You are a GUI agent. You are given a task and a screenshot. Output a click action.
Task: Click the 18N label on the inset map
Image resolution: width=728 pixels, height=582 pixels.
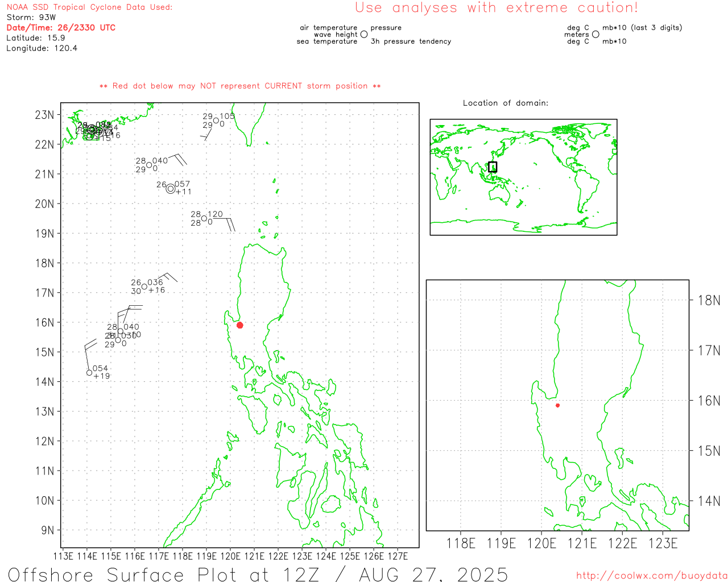coord(709,300)
